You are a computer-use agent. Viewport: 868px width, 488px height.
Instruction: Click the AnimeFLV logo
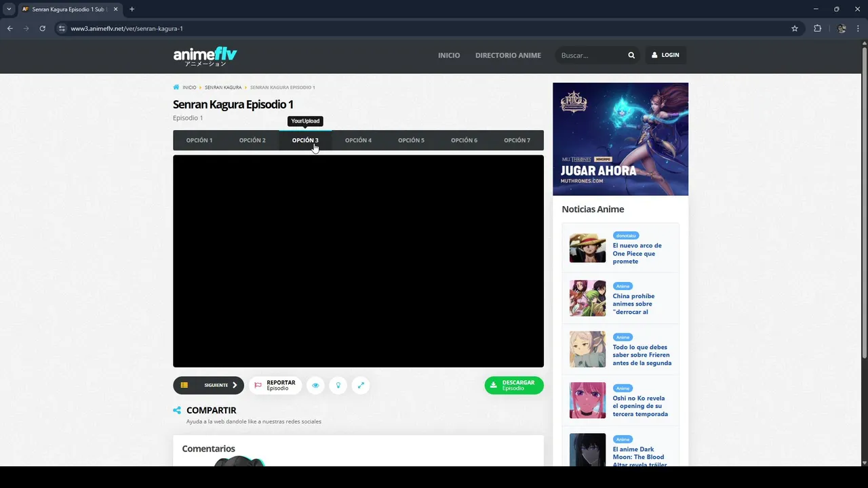tap(205, 56)
